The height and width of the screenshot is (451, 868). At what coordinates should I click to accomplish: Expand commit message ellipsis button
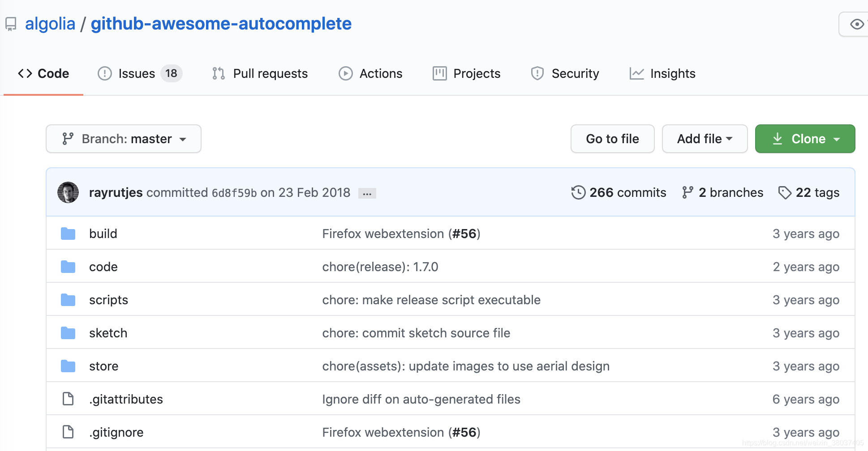[367, 193]
